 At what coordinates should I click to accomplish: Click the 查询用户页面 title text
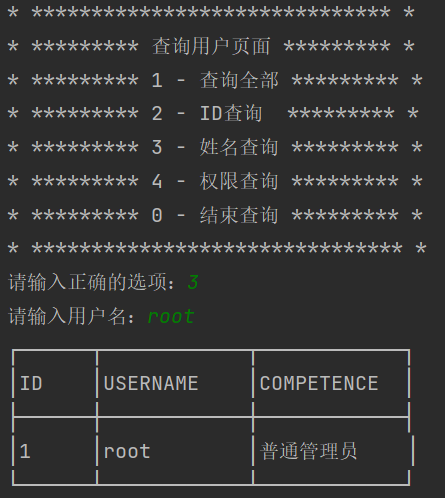coord(211,46)
